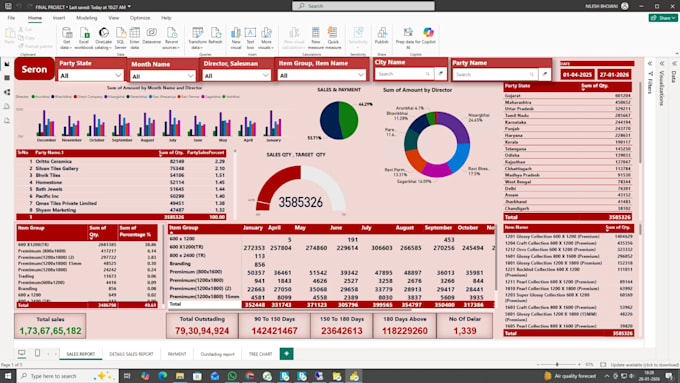Click the zoom slider in the status bar
Image resolution: width=680 pixels, height=383 pixels.
tap(557, 365)
